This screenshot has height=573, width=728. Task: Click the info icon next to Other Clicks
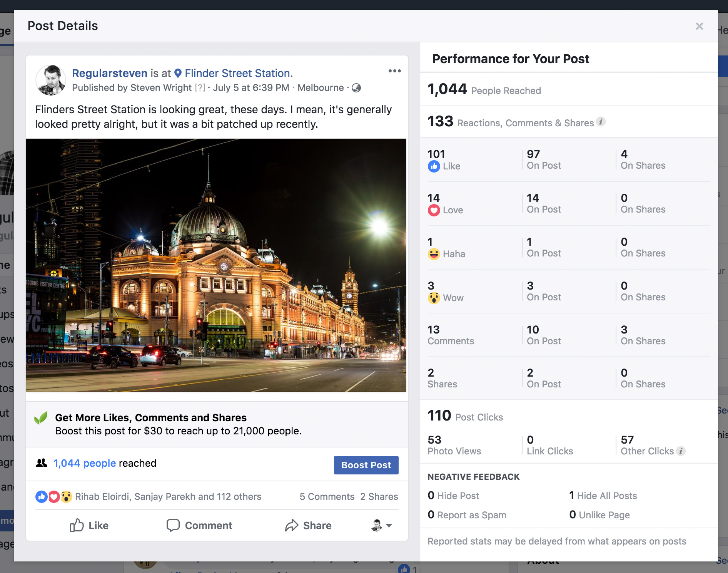pos(681,451)
